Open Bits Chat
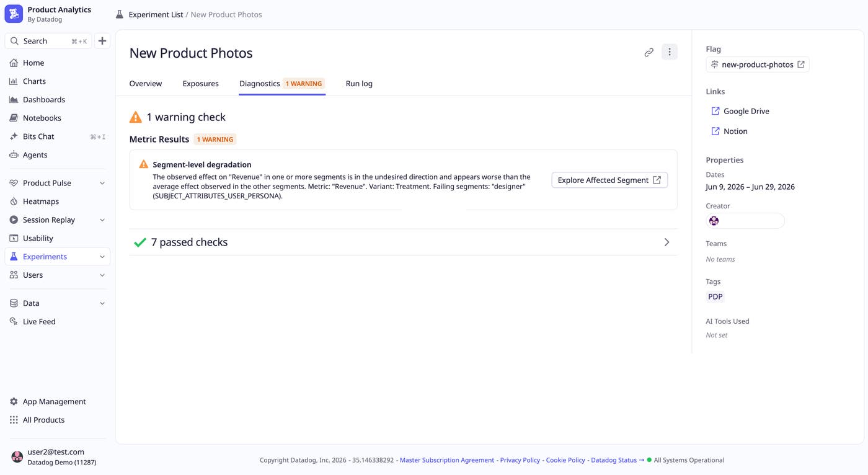The height and width of the screenshot is (475, 868). [57, 136]
